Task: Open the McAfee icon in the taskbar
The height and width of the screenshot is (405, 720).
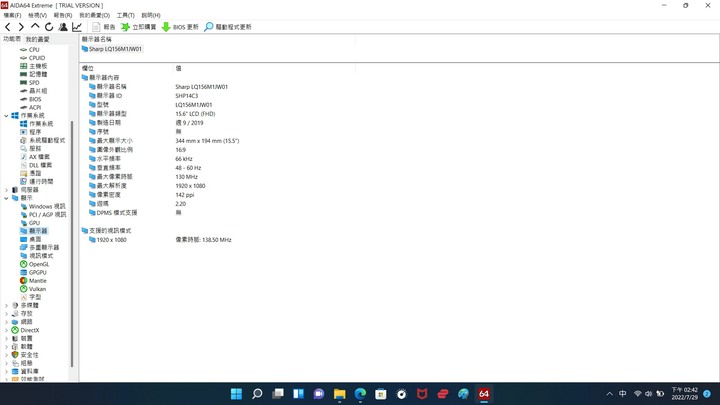Action: pyautogui.click(x=422, y=394)
